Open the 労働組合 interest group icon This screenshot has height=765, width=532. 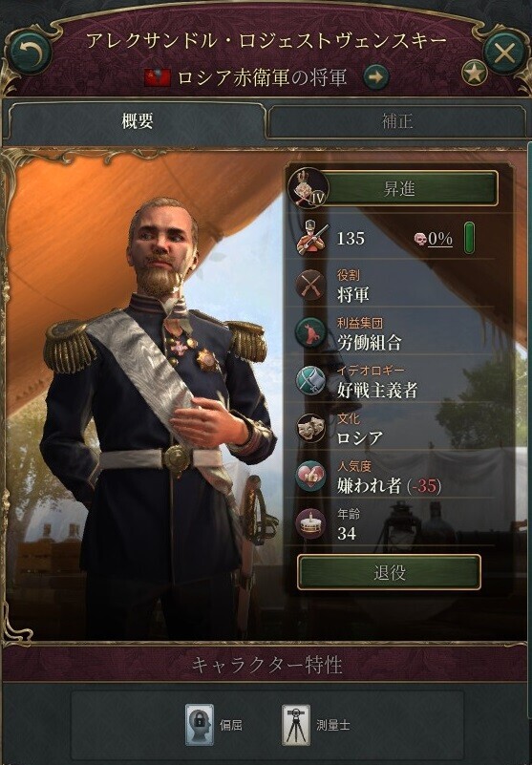[311, 333]
